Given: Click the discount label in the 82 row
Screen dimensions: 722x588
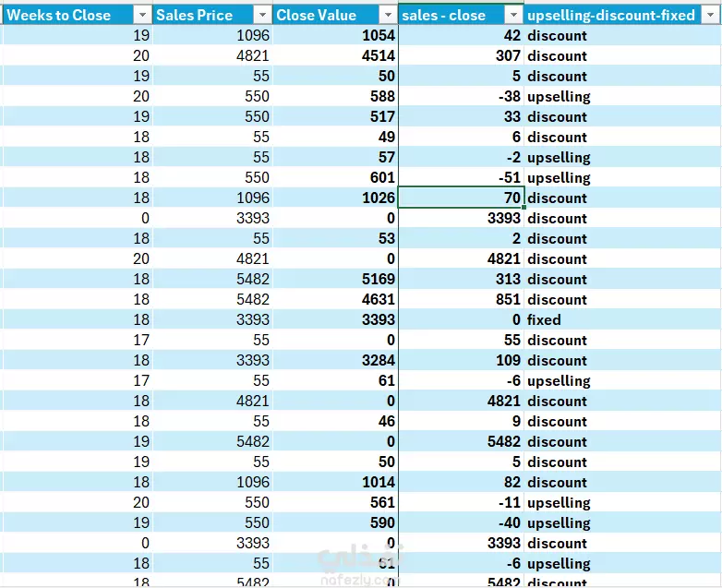Looking at the screenshot, I should click(557, 482).
